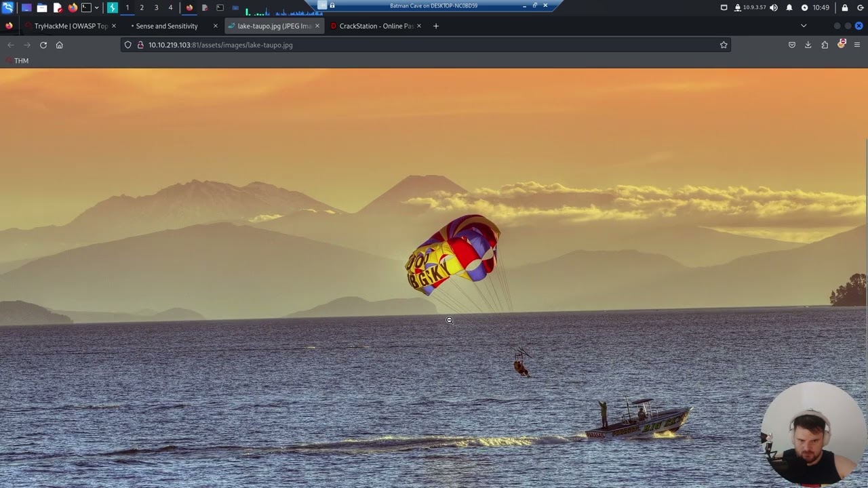Close the lake-taupo.jpg tab
Image resolution: width=868 pixels, height=488 pixels.
[x=317, y=26]
